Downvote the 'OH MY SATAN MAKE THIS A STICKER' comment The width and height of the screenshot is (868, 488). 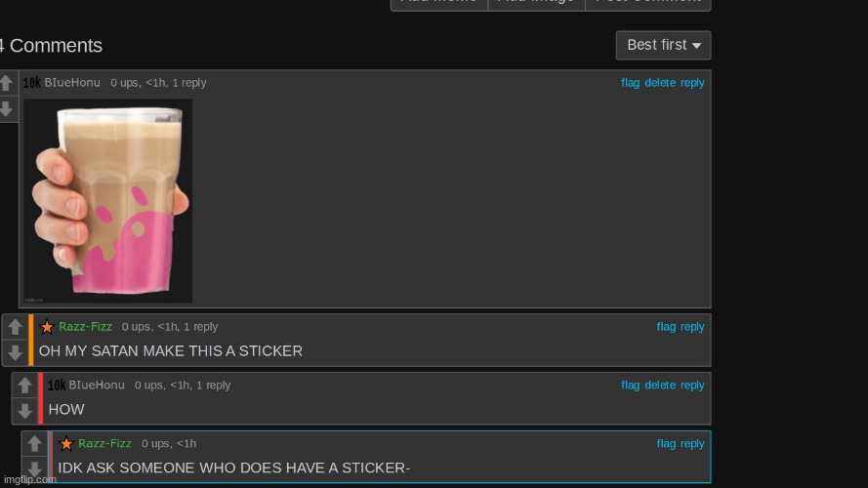16,352
